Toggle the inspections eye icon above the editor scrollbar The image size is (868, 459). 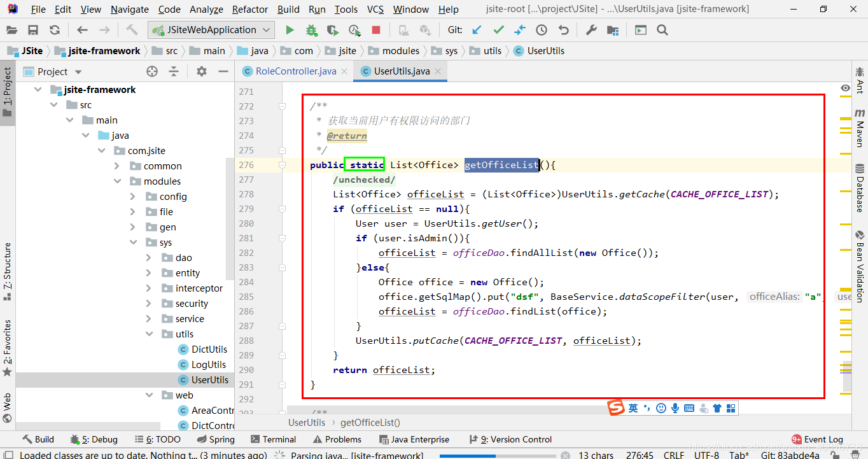(x=845, y=88)
